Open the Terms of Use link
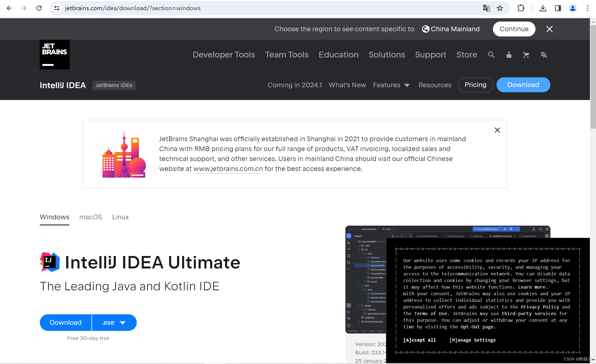 click(x=431, y=313)
